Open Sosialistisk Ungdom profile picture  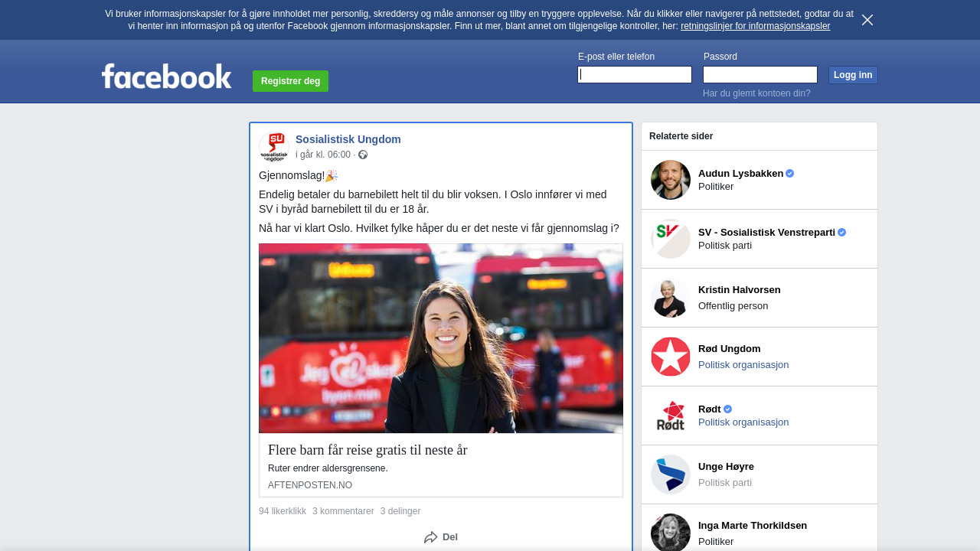[x=274, y=147]
